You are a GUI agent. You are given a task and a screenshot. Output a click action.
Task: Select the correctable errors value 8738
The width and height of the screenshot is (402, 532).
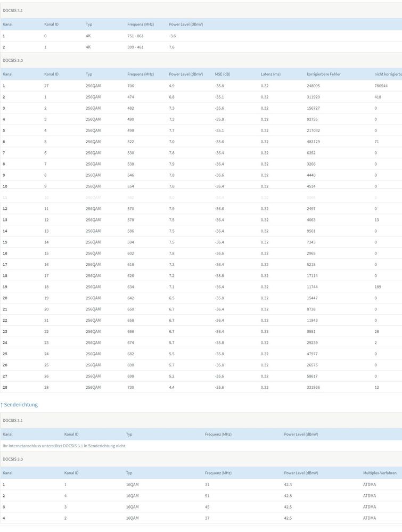point(311,309)
